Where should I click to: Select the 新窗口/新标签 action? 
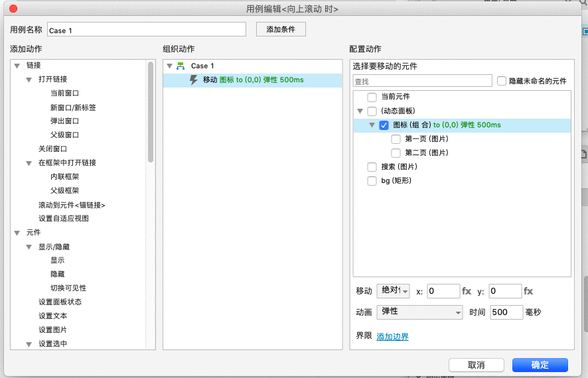coord(73,107)
